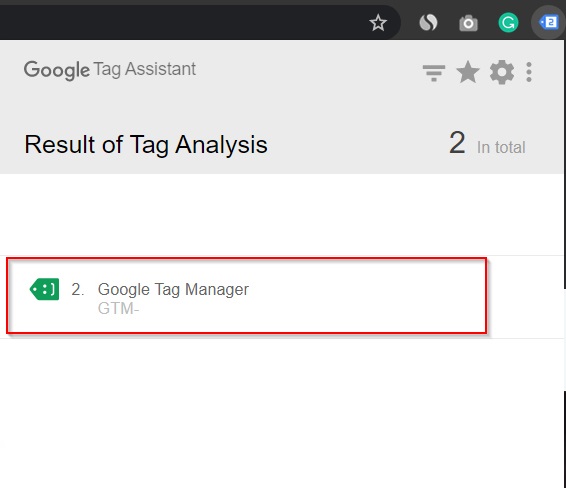
Task: Click the In total label
Action: [x=501, y=148]
